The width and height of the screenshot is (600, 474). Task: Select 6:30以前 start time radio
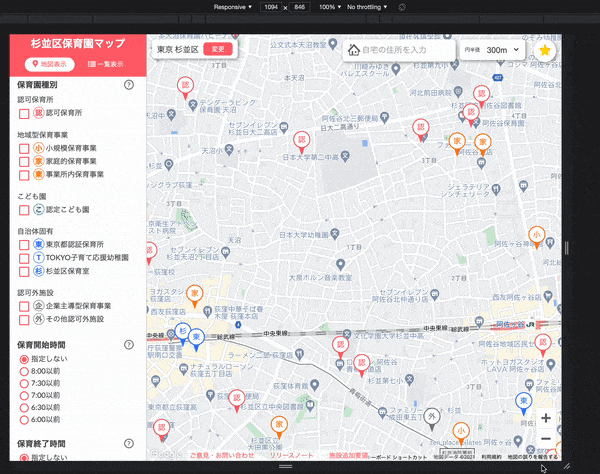(24, 408)
